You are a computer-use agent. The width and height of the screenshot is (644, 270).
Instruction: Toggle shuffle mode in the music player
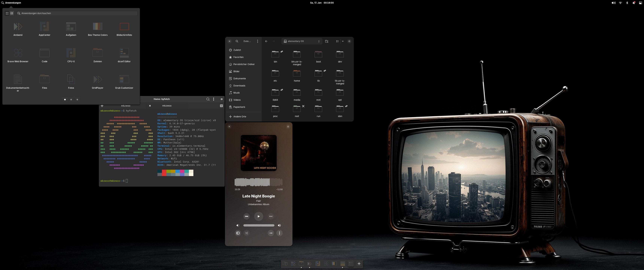247,233
